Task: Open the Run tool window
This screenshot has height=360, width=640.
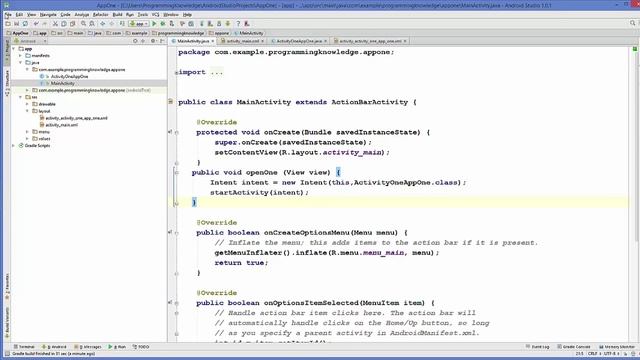Action: (x=118, y=347)
